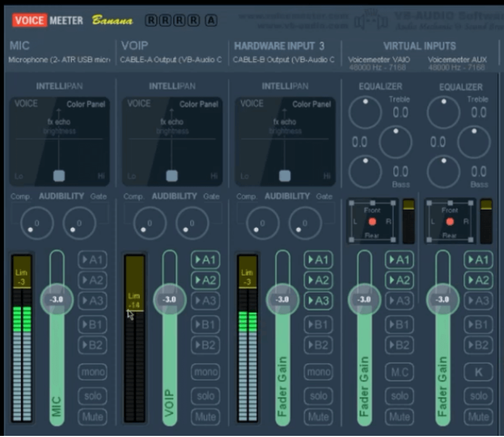
Task: Click the Comp knob on the MIC strip
Action: 37,223
